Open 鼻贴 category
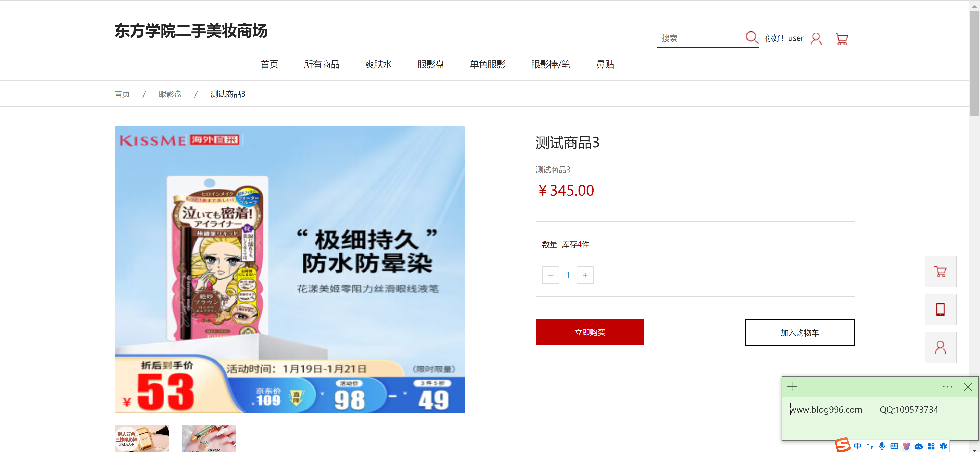This screenshot has width=980, height=452. point(605,64)
